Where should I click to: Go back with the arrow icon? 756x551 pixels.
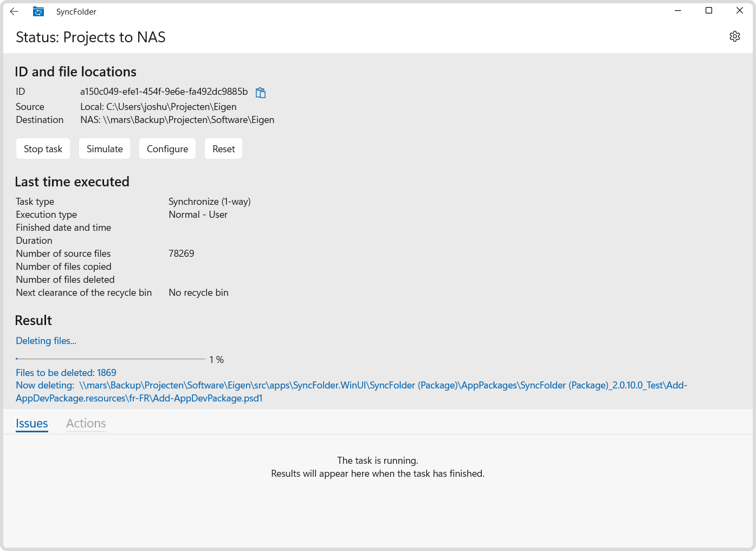coord(14,11)
